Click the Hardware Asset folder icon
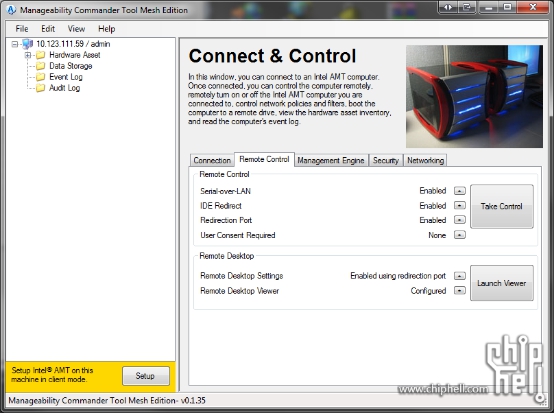The image size is (554, 413). 41,55
